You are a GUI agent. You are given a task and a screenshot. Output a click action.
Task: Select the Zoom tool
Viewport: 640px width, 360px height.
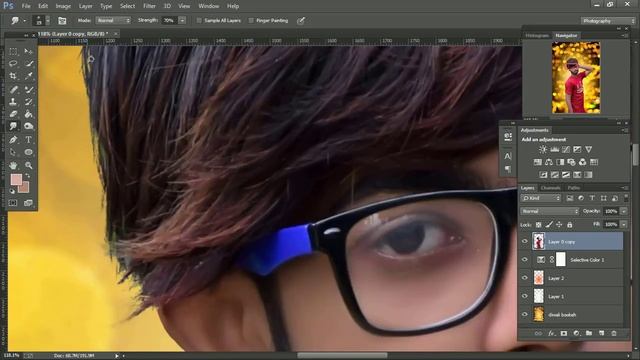click(28, 165)
